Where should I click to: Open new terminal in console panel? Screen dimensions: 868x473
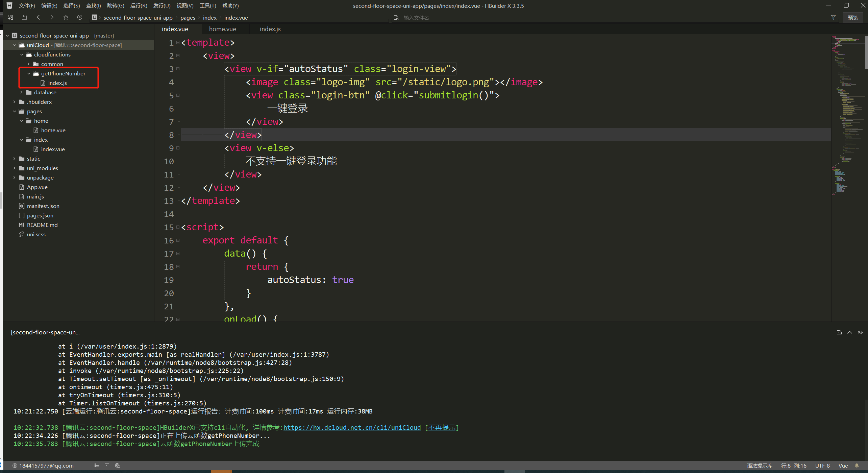tap(839, 332)
